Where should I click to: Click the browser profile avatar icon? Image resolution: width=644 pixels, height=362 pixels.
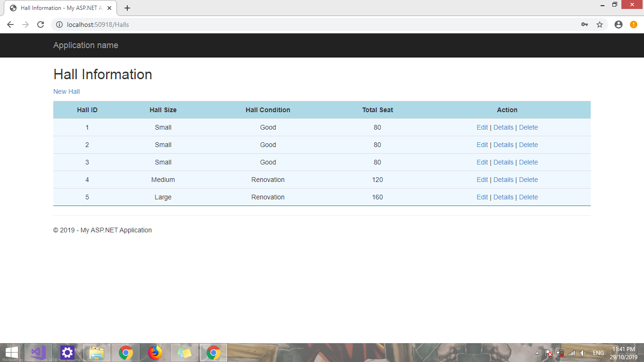click(x=619, y=24)
